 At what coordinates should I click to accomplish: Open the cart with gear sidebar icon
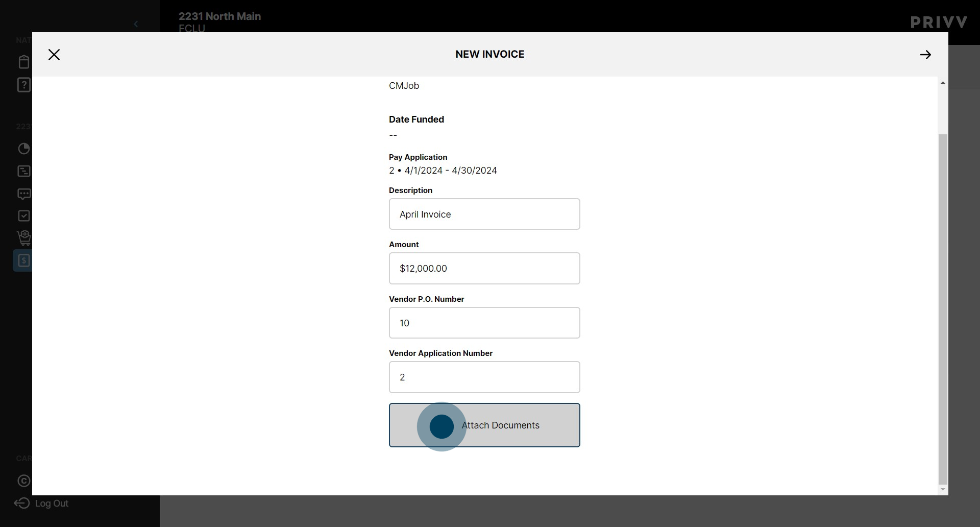click(x=24, y=238)
